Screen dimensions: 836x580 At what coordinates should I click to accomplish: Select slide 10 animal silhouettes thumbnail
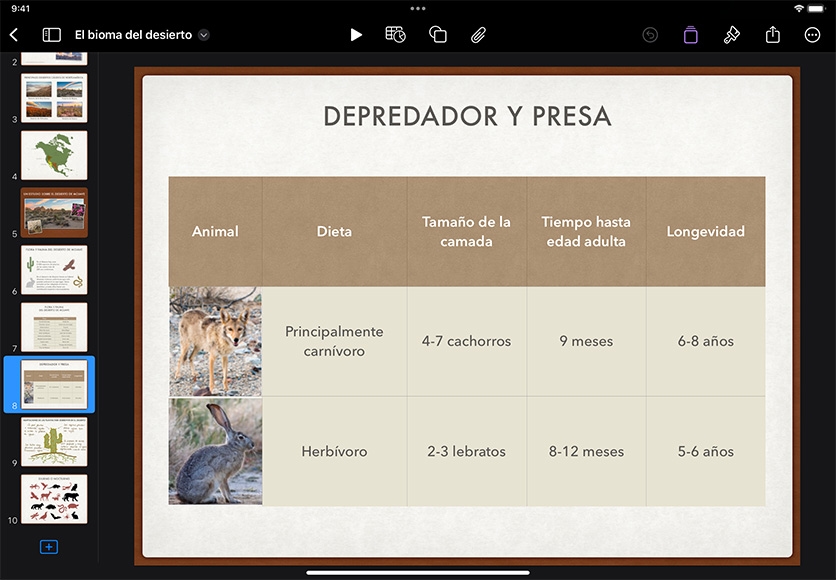[54, 499]
